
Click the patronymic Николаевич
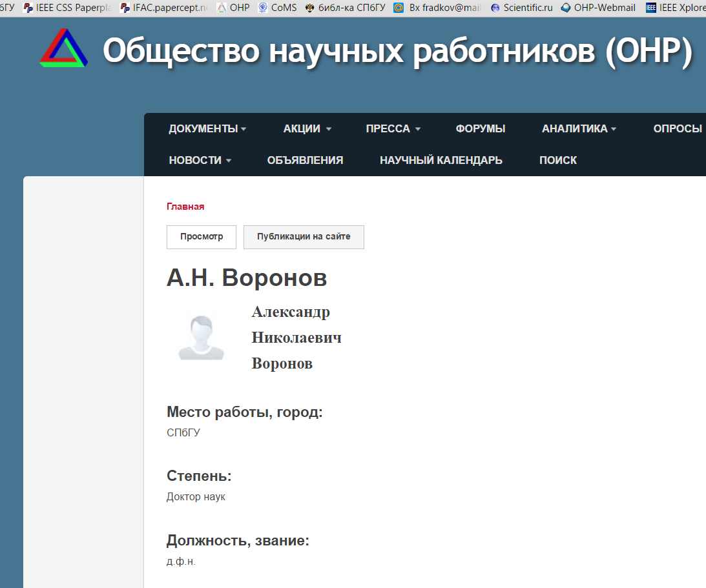[296, 338]
